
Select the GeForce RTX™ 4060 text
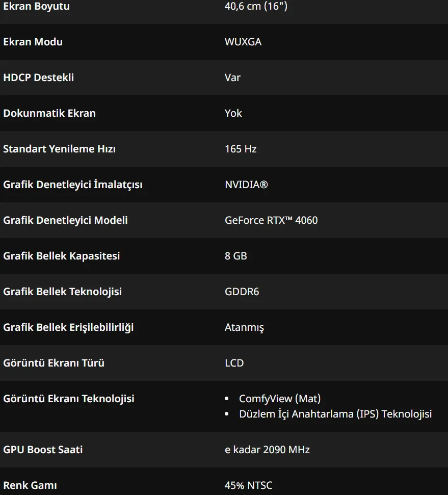271,220
